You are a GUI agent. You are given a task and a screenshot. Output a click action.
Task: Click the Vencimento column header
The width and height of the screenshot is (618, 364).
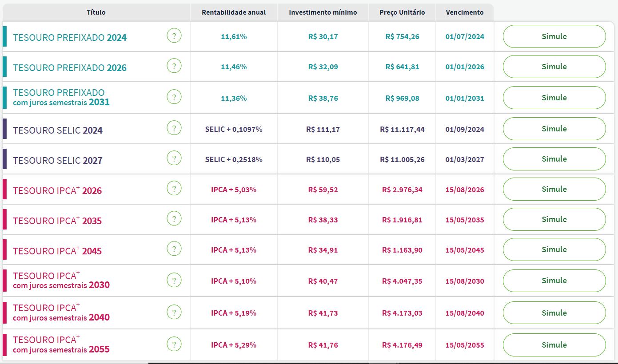[x=465, y=12]
